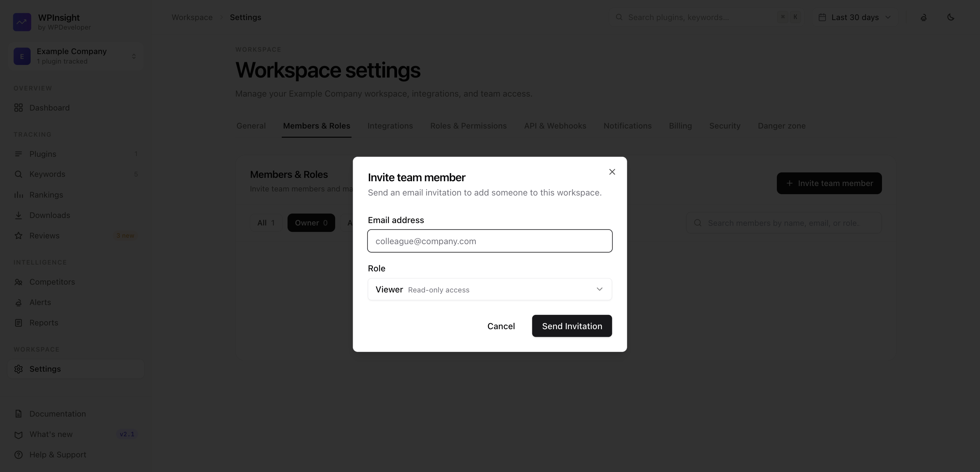The width and height of the screenshot is (980, 472).
Task: Open Competitors in the sidebar
Action: pos(76,282)
